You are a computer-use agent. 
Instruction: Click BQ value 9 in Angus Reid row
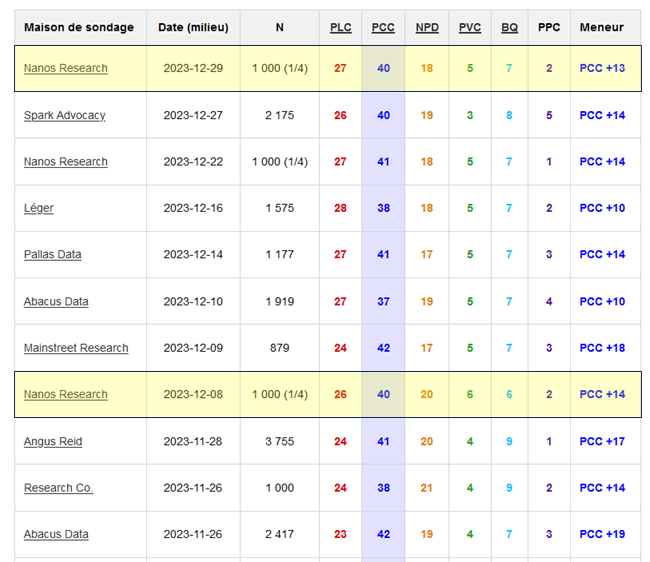pos(509,441)
